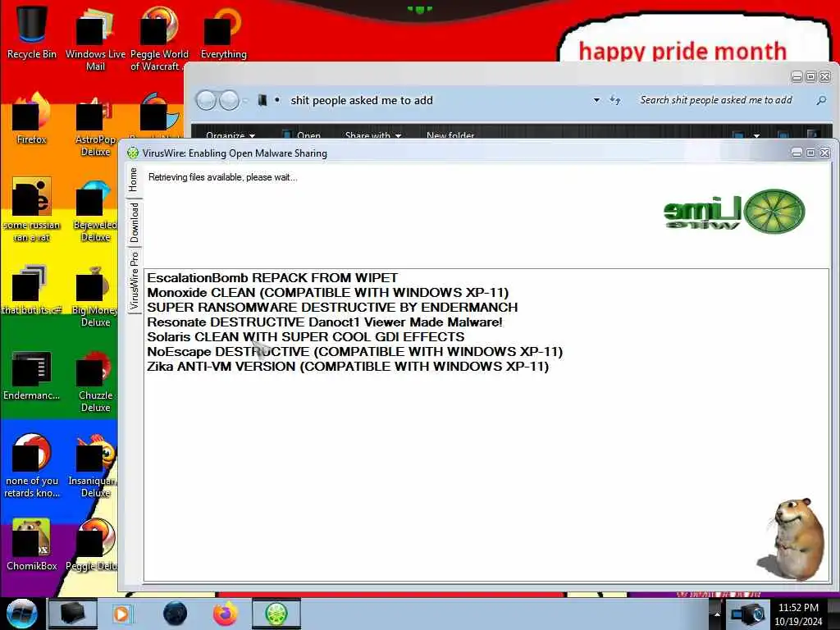
Task: Open the Recycle Bin desktop icon
Action: 32,32
